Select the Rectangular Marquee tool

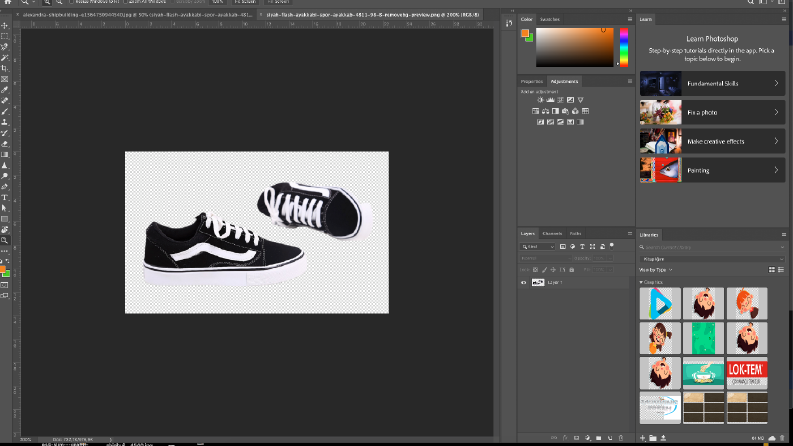(x=5, y=36)
